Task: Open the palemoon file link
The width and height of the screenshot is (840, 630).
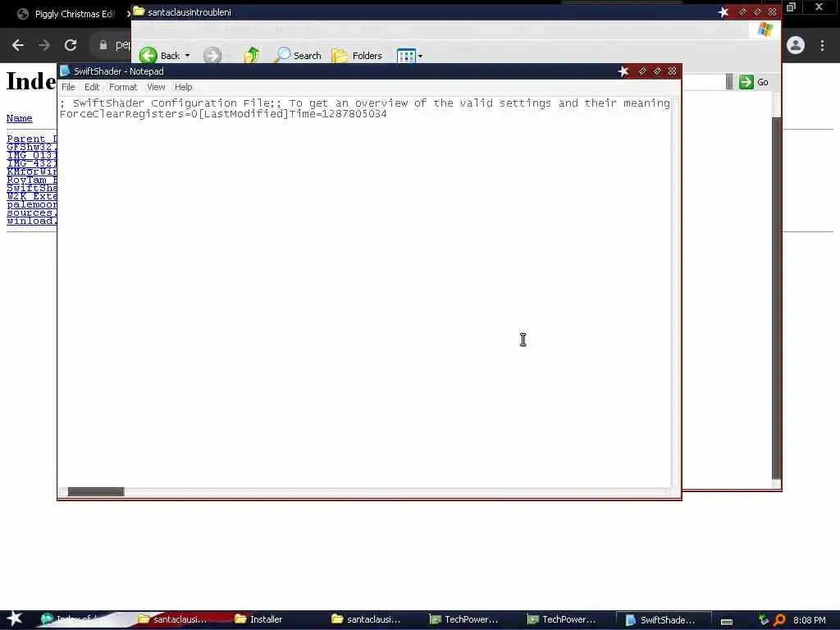Action: [32, 204]
